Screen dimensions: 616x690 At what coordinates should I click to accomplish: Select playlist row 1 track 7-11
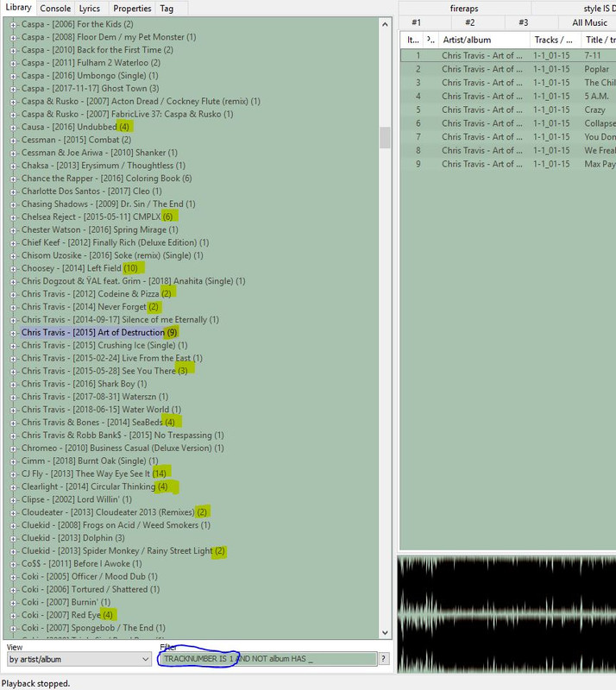coord(508,55)
